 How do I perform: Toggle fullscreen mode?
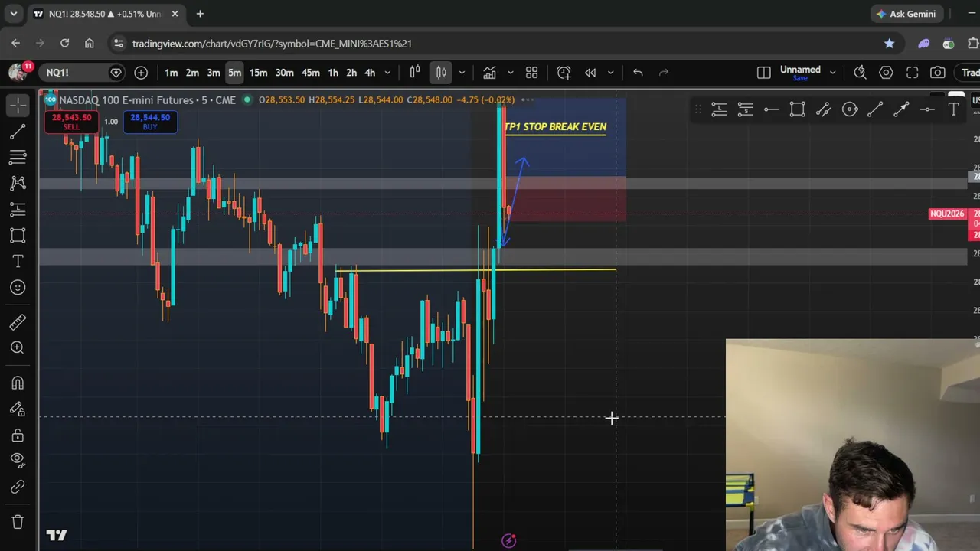(x=912, y=73)
